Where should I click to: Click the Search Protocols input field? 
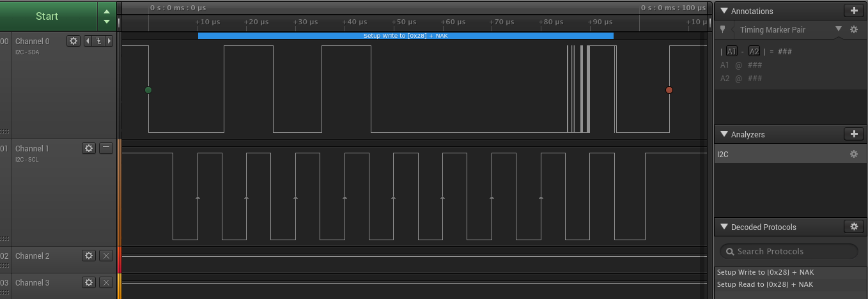(789, 251)
